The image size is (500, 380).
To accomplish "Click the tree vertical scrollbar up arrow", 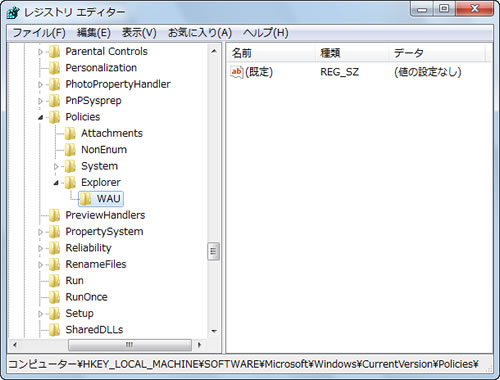I will [214, 51].
